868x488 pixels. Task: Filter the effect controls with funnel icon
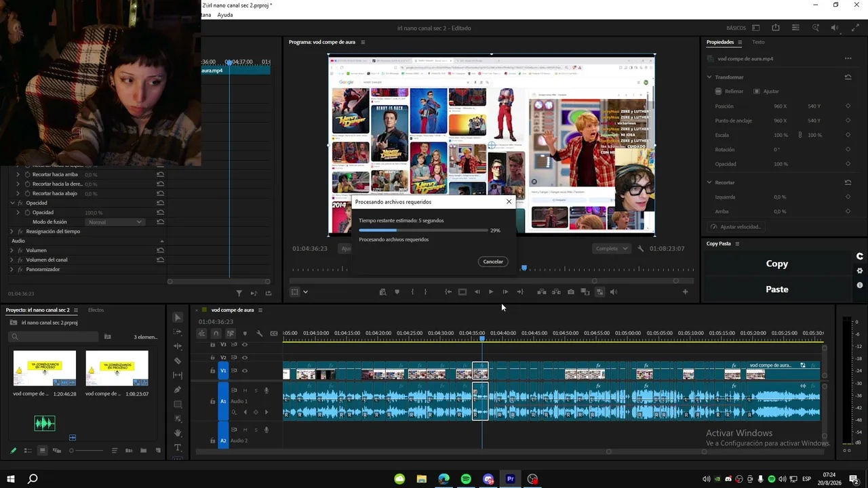coord(239,293)
